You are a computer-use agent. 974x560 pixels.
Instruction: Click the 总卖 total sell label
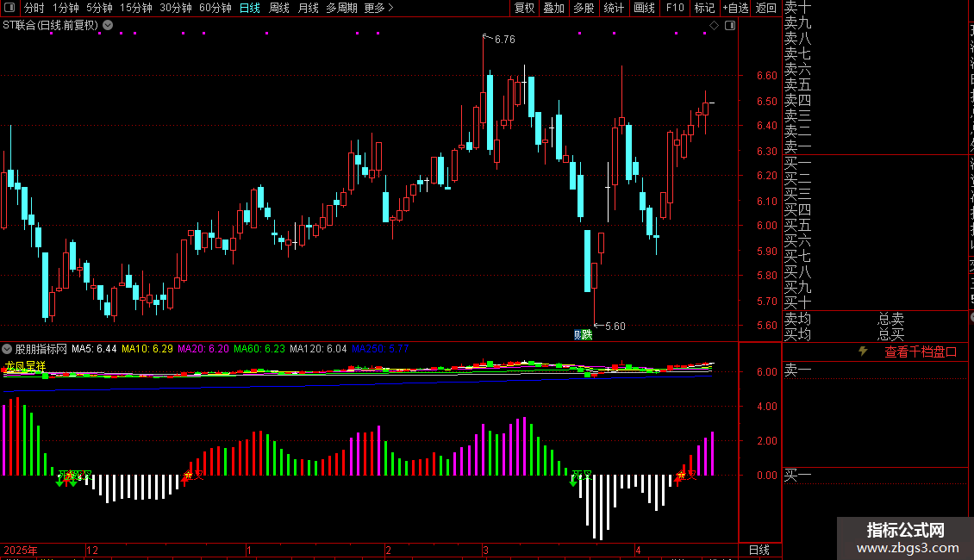(890, 319)
